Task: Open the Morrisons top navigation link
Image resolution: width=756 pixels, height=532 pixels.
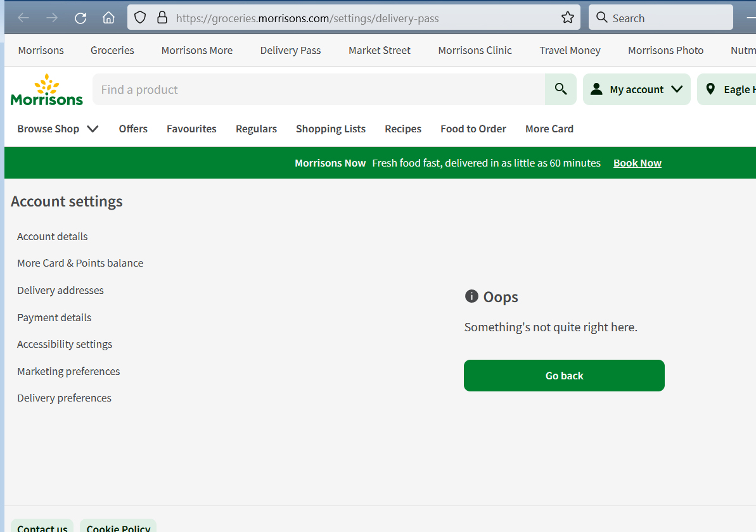Action: point(41,50)
